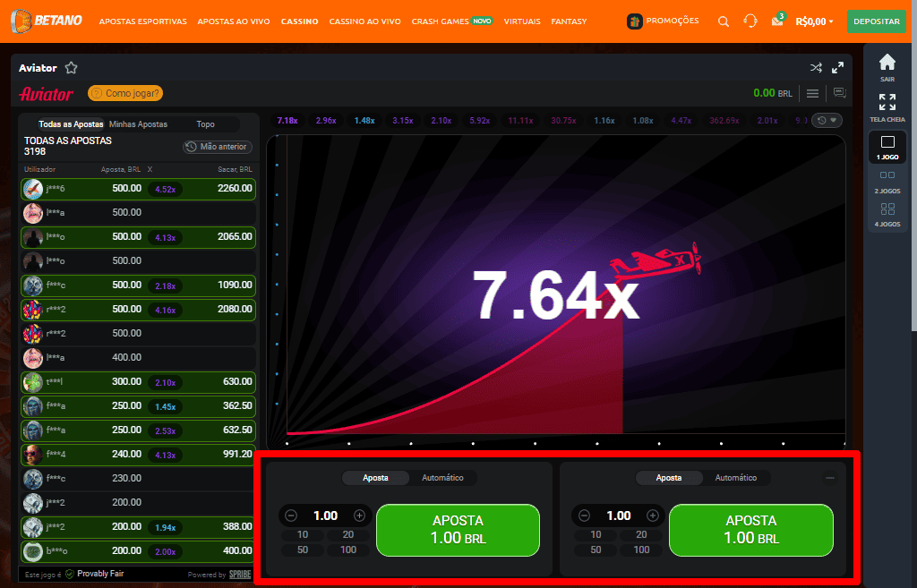Set left bet quick amount 20
The image size is (917, 588).
[x=348, y=534]
